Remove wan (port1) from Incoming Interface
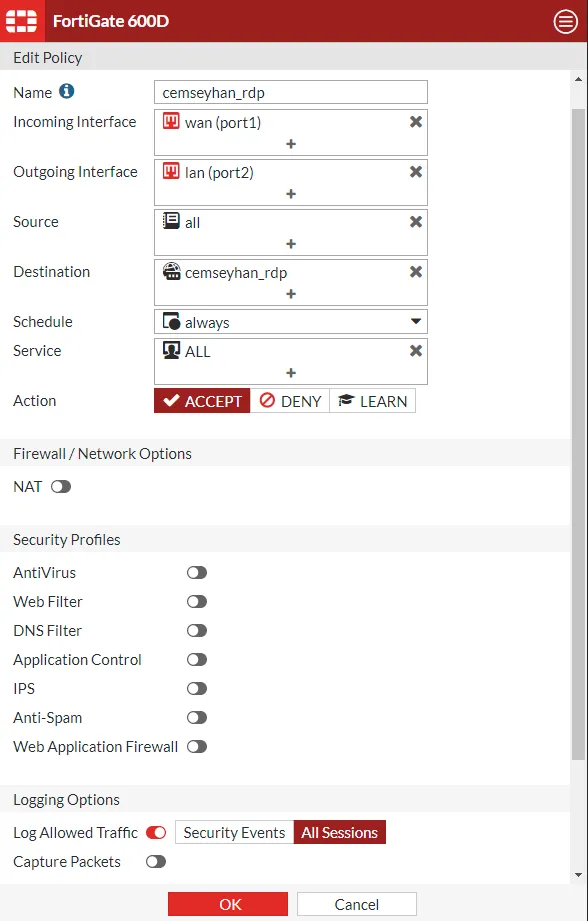The width and height of the screenshot is (588, 921). coord(416,122)
